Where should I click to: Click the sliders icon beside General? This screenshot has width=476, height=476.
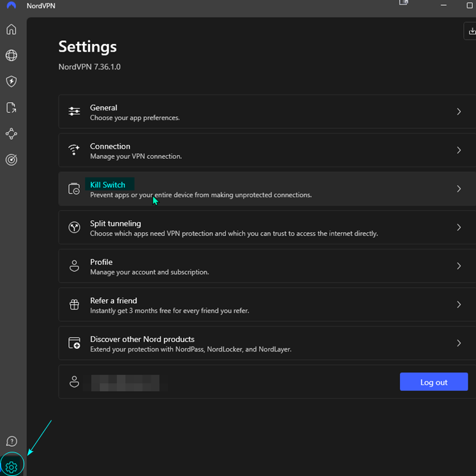click(x=74, y=111)
